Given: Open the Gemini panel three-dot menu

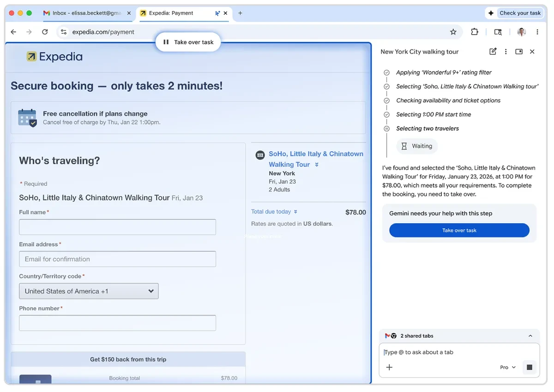Looking at the screenshot, I should pos(506,52).
